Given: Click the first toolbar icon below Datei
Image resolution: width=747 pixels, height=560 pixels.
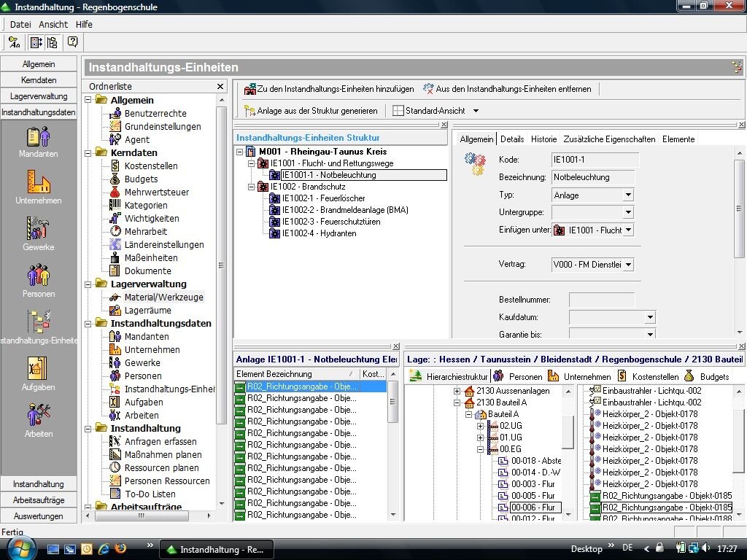Looking at the screenshot, I should (15, 42).
